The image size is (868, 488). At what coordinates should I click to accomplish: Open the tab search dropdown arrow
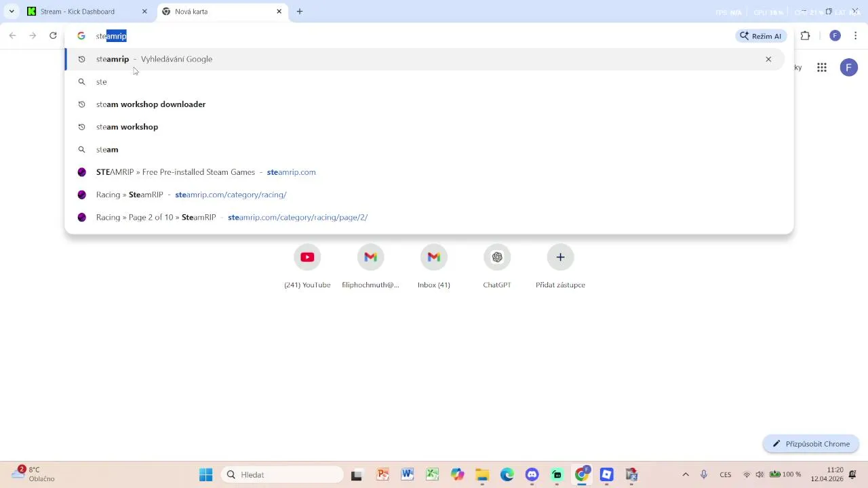tap(12, 12)
